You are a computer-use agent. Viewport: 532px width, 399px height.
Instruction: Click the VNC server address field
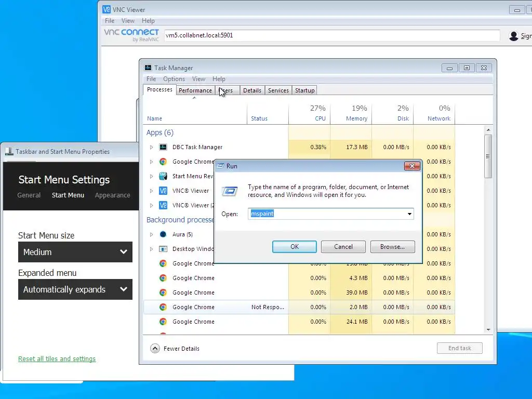(x=332, y=35)
